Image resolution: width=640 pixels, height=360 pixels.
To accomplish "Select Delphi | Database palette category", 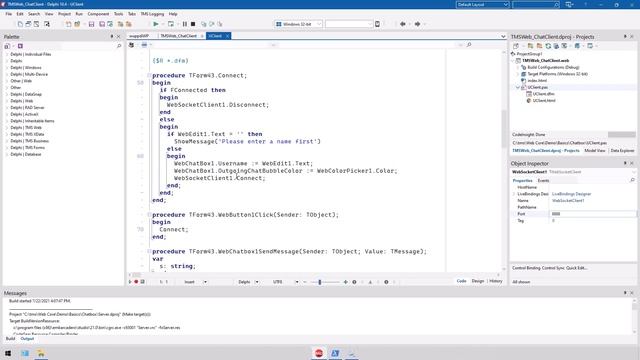I will (x=26, y=154).
